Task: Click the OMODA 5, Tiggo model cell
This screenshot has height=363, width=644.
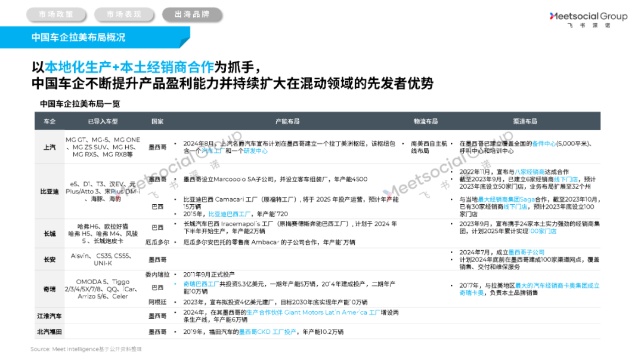Action: coord(102,289)
